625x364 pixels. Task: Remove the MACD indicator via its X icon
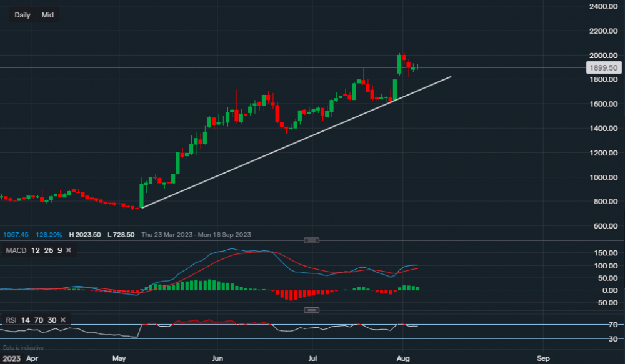(x=67, y=250)
